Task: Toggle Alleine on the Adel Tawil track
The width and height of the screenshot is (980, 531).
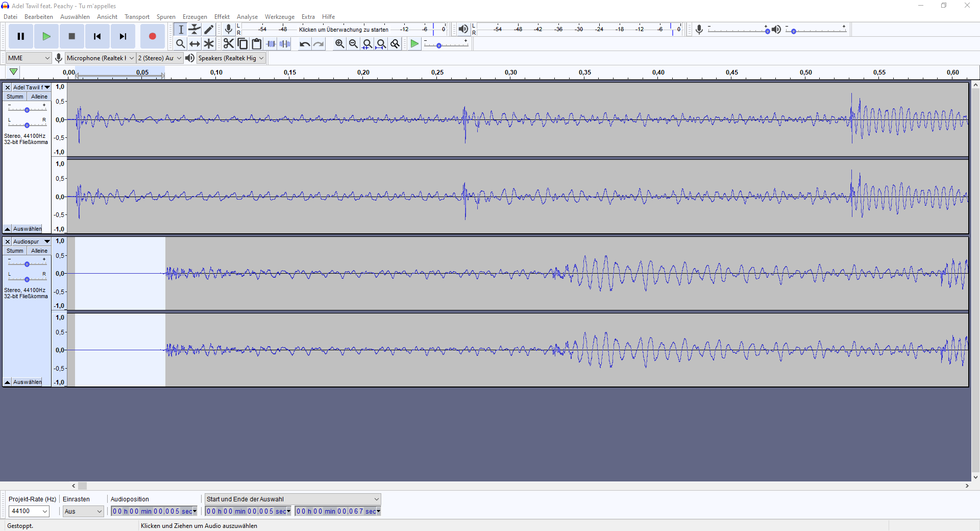Action: coord(39,96)
